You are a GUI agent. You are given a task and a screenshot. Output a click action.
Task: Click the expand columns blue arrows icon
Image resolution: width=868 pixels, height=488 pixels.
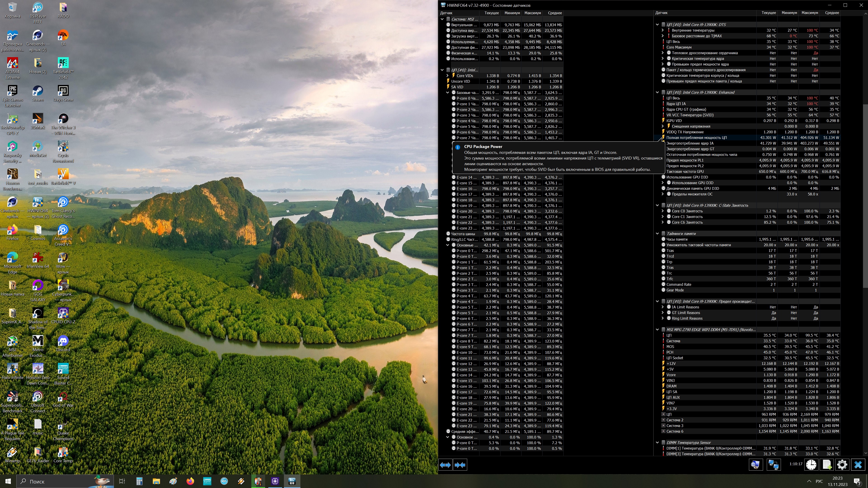click(x=445, y=465)
